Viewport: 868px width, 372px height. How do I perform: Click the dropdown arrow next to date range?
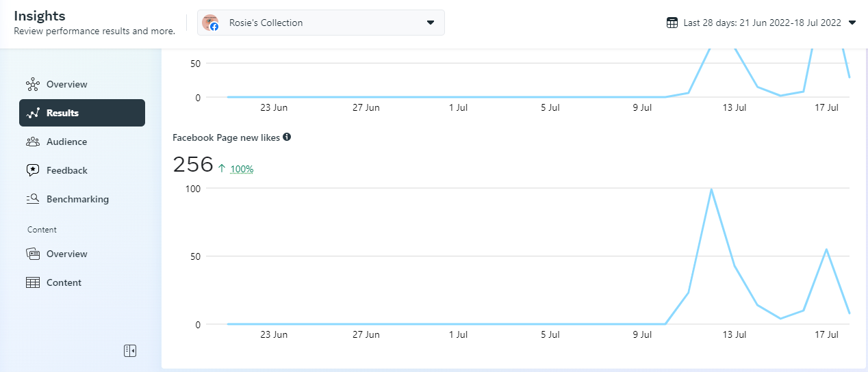[x=852, y=23]
